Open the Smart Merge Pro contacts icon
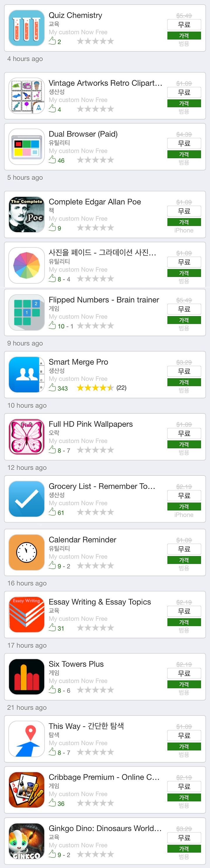Screen dimensions: 210x868 tap(26, 374)
